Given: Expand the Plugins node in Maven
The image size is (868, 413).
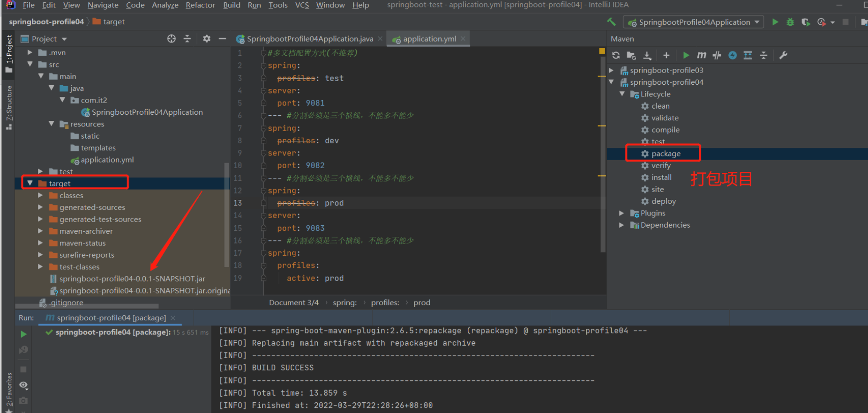Looking at the screenshot, I should (622, 214).
